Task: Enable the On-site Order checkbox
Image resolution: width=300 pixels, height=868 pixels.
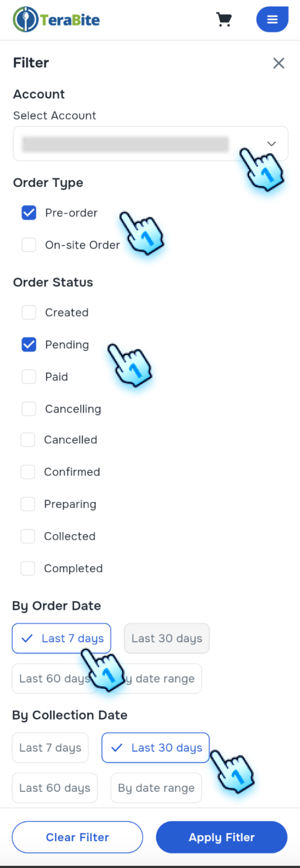Action: click(x=29, y=245)
